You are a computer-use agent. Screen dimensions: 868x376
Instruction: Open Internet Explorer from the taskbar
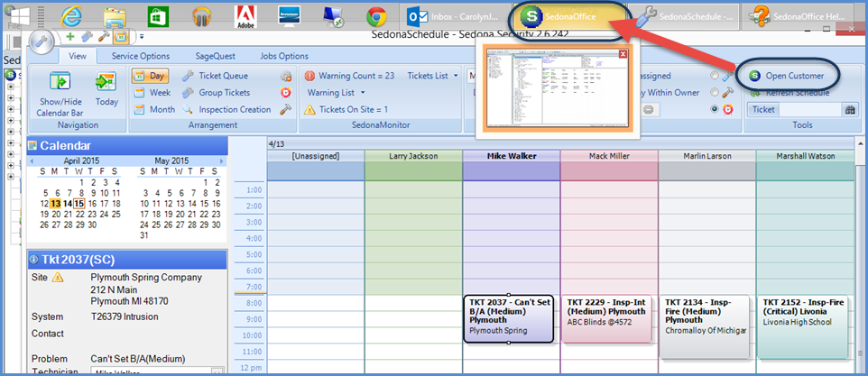point(71,16)
